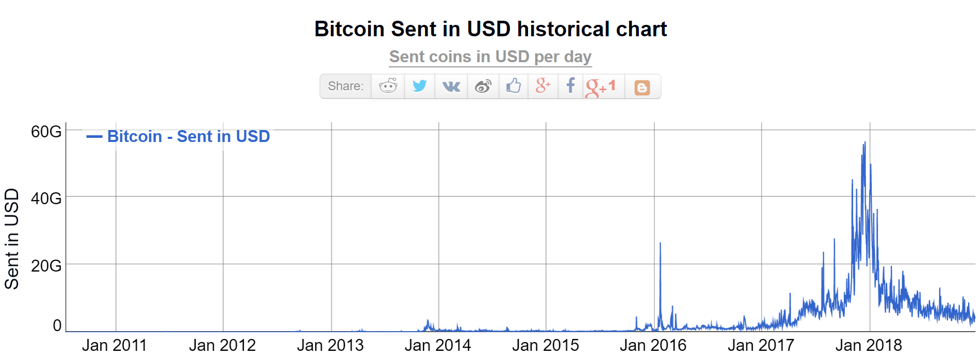Click the 60G y-axis label
This screenshot has width=980, height=355.
click(x=46, y=132)
